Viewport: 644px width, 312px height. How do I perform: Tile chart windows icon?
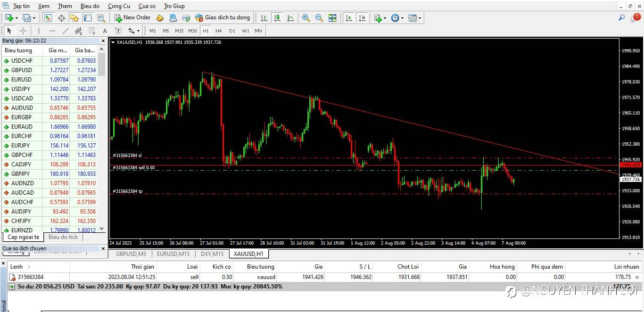pos(332,18)
